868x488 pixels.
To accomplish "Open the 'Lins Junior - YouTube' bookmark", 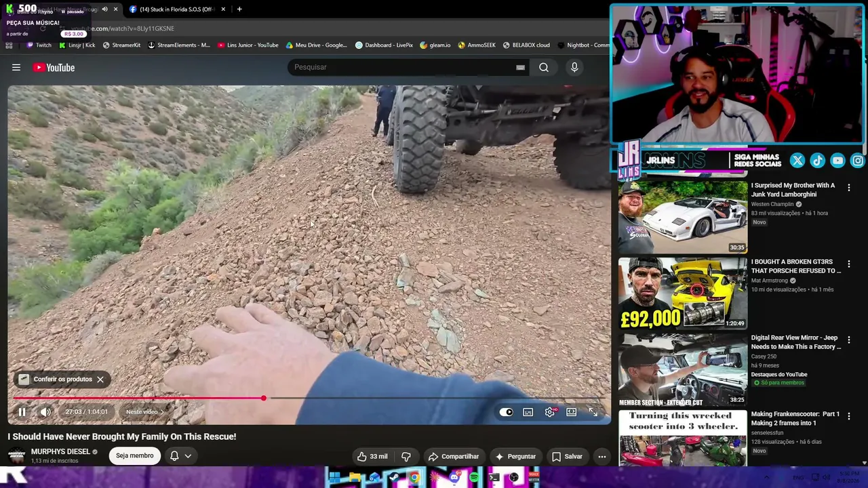I will pos(248,45).
